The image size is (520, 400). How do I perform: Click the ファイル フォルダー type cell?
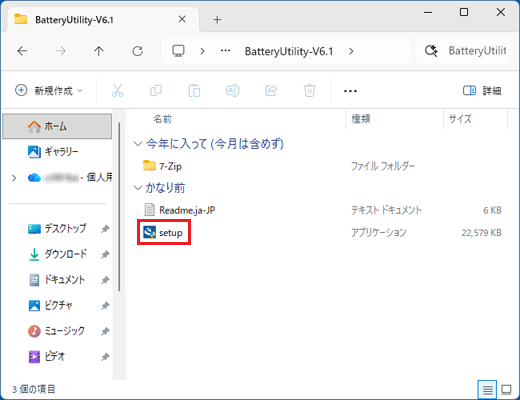383,166
